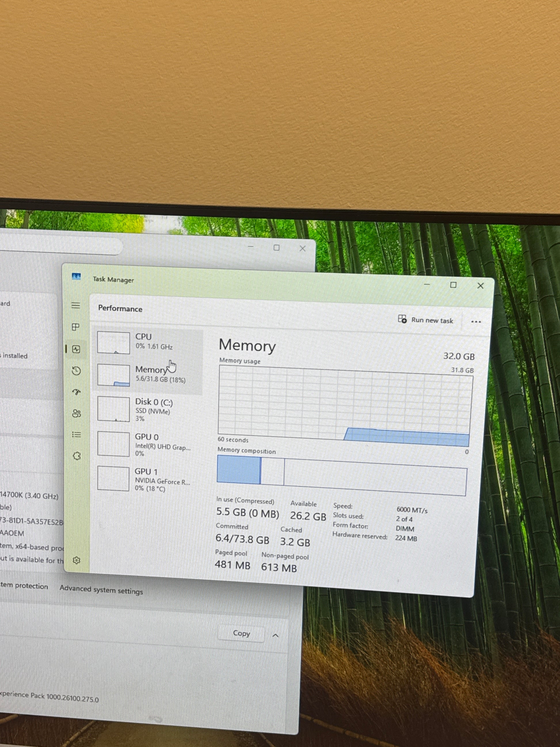Image resolution: width=560 pixels, height=747 pixels.
Task: Switch to the Users page icon
Action: pyautogui.click(x=77, y=413)
